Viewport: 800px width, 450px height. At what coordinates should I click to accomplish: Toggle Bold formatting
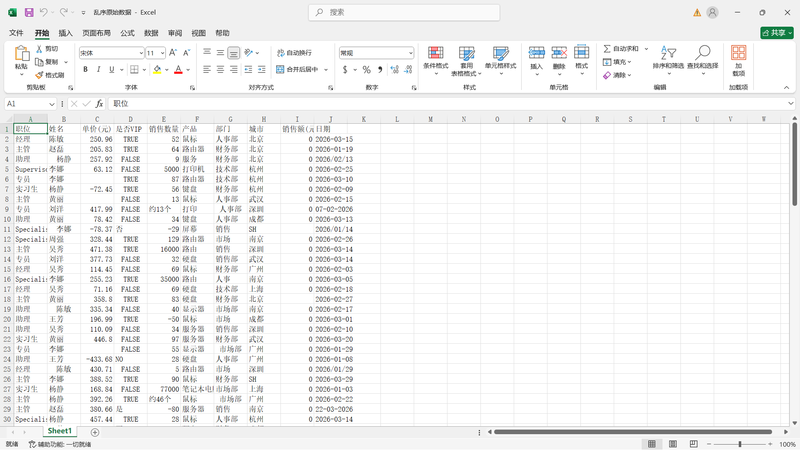(x=85, y=69)
